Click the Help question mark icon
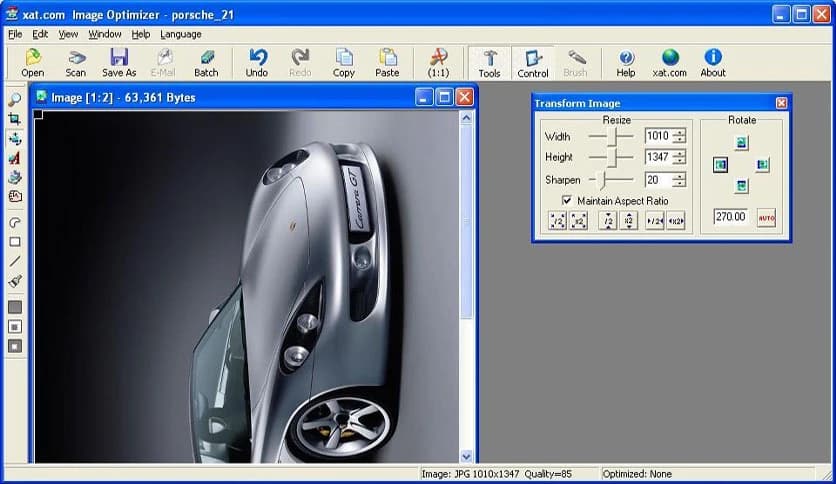Viewport: 836px width, 484px height. pyautogui.click(x=626, y=57)
